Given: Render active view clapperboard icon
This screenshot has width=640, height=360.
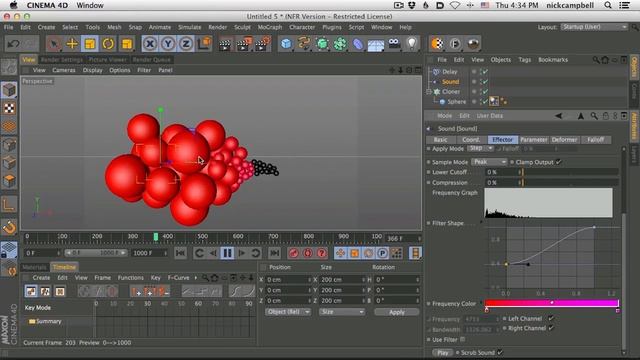Looking at the screenshot, I should [x=224, y=44].
